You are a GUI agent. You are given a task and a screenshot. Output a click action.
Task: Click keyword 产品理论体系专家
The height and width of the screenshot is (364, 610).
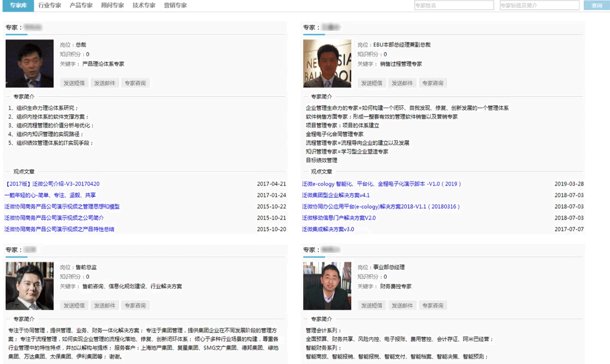click(x=103, y=64)
